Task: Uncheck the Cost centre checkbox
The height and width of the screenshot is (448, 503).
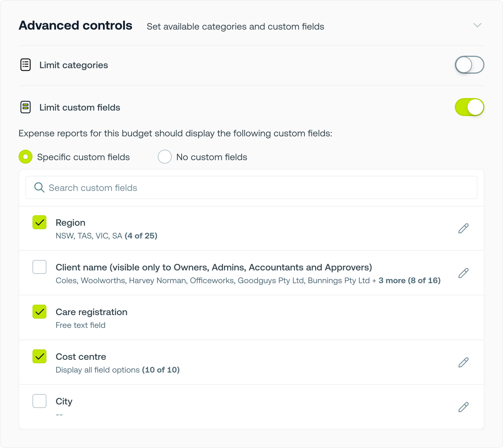Action: (x=39, y=356)
